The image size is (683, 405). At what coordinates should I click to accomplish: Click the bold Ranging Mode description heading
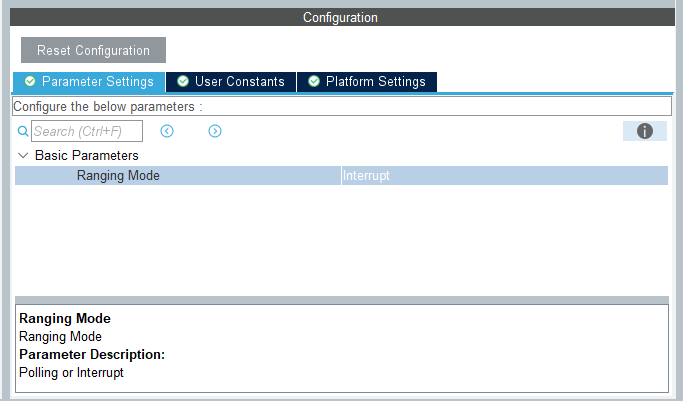pyautogui.click(x=65, y=318)
